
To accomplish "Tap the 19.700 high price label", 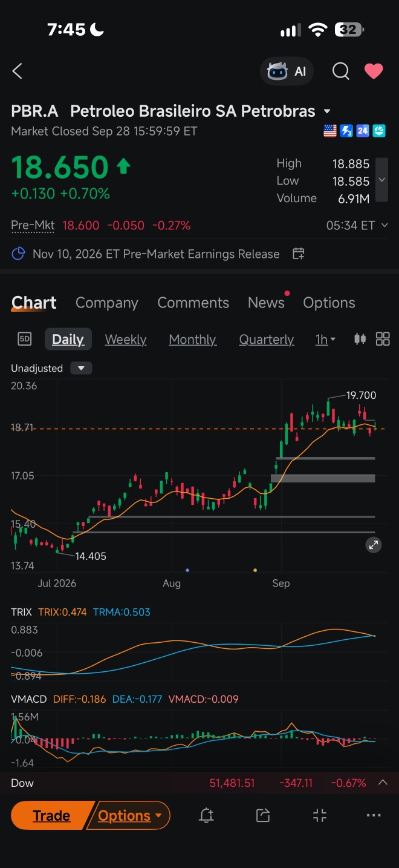I will click(361, 395).
